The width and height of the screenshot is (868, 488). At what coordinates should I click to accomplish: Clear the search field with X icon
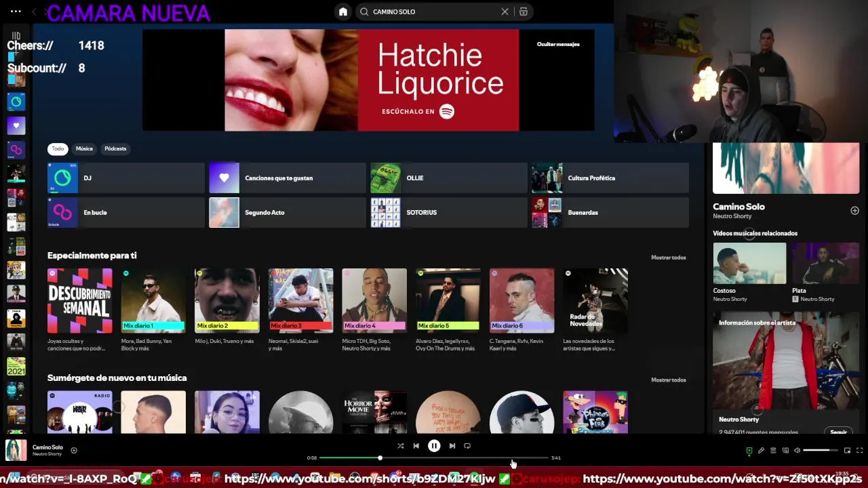click(505, 12)
